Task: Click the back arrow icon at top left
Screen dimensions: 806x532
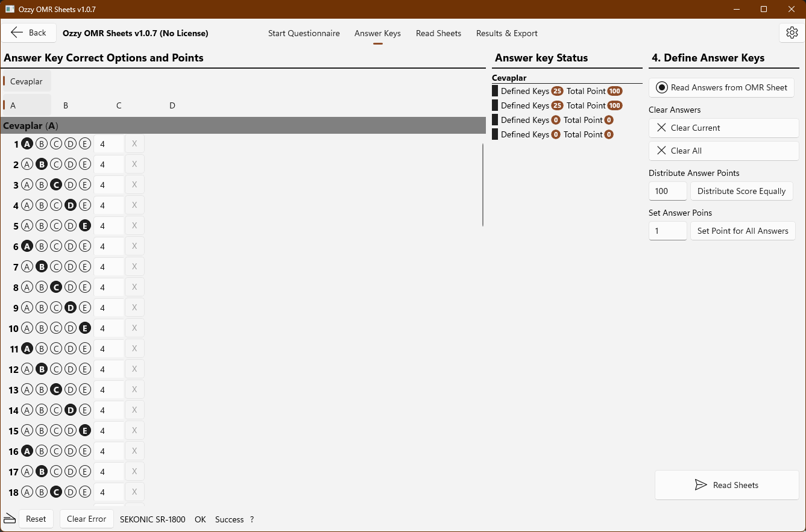Action: click(x=17, y=32)
